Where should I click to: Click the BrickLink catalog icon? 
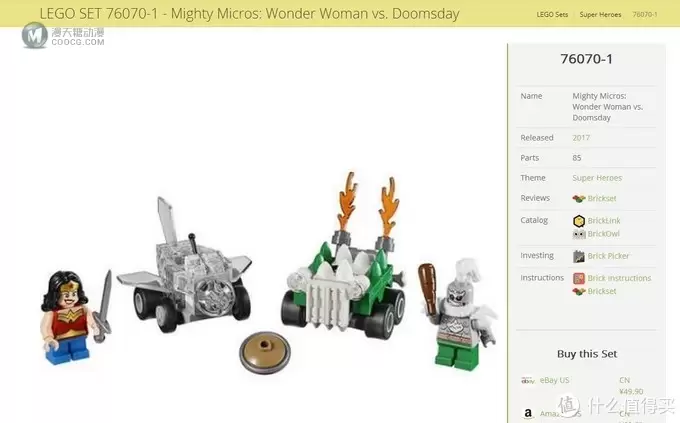tap(579, 221)
